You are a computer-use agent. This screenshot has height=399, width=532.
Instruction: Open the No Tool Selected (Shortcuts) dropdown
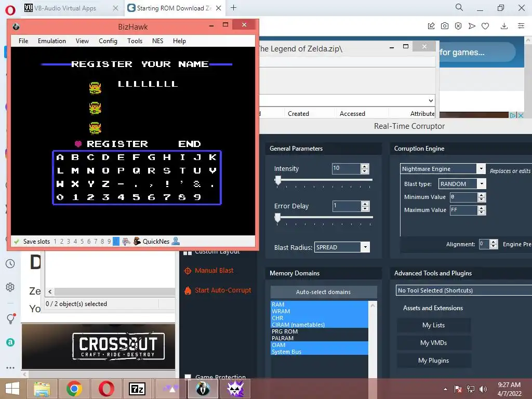(x=463, y=290)
